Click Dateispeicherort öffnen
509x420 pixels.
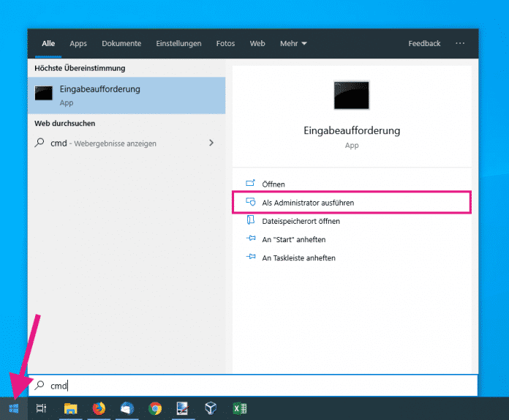(x=301, y=221)
